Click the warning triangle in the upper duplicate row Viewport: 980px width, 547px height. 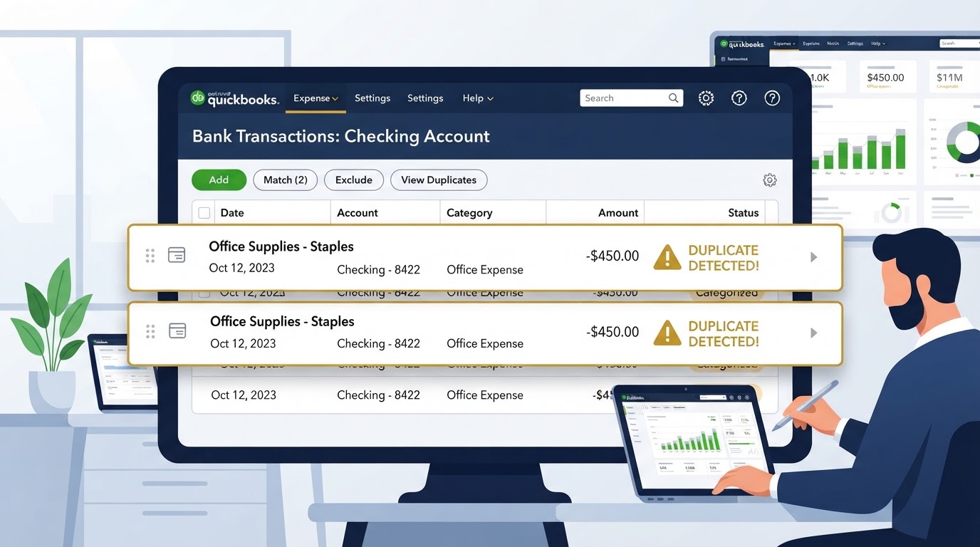pyautogui.click(x=667, y=257)
